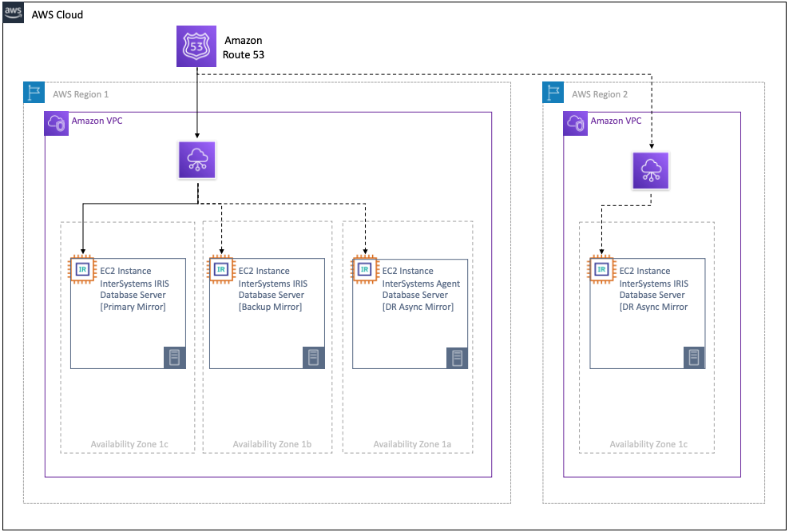Select the "Availability Zone 1a" label
The height and width of the screenshot is (532, 789).
[408, 444]
